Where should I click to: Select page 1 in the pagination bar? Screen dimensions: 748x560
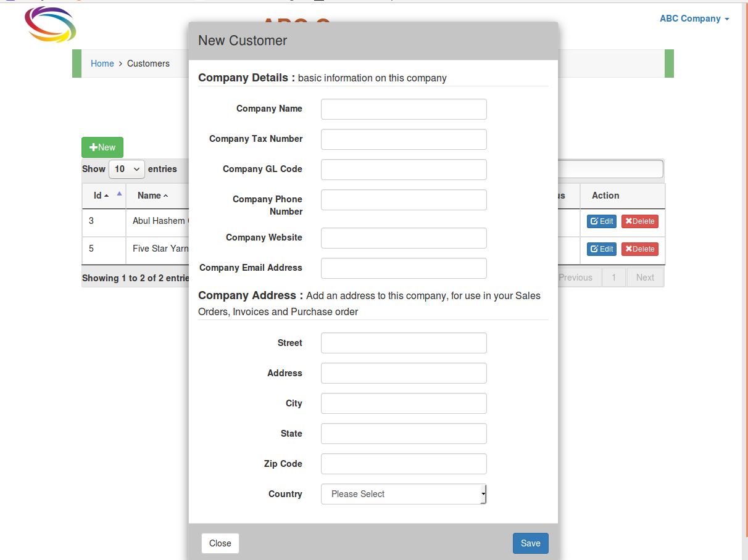[x=613, y=277]
